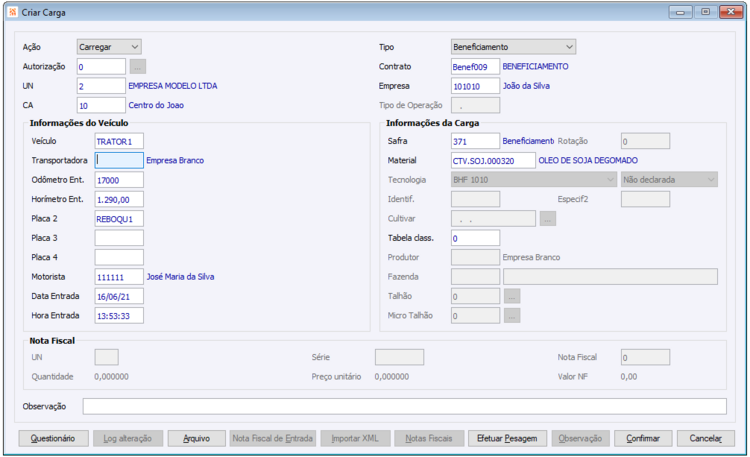The width and height of the screenshot is (750, 457).
Task: Click the Safra field 371
Action: coord(475,141)
